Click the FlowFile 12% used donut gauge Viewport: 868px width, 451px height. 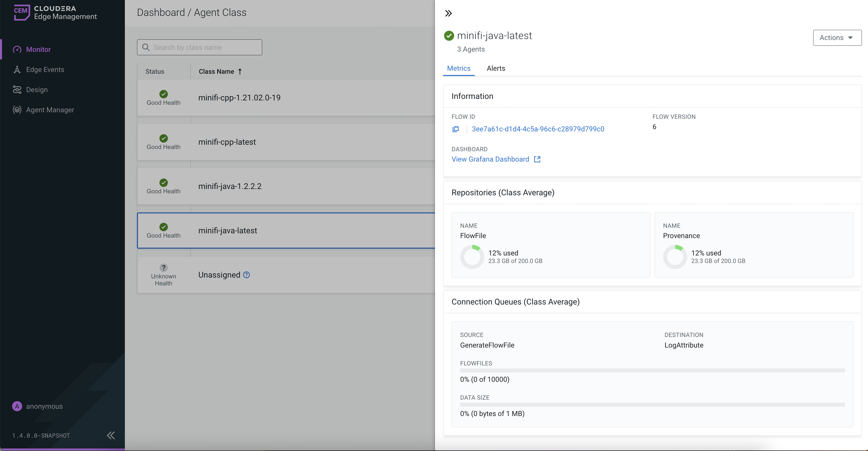(x=472, y=257)
